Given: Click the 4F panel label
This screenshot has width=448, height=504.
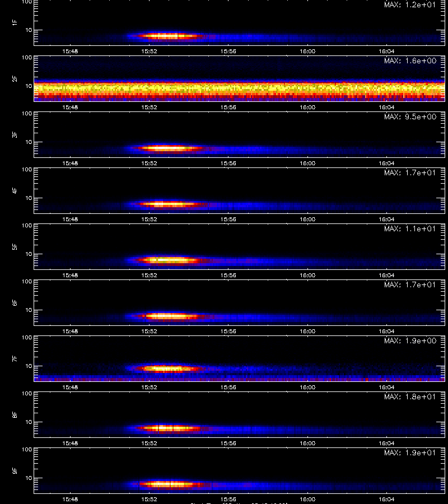Looking at the screenshot, I should coord(15,190).
